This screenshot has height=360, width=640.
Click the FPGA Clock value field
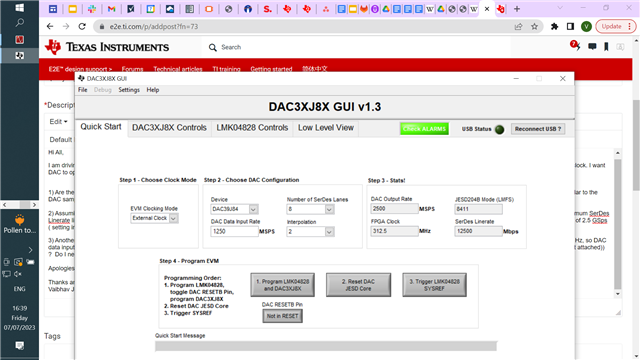click(x=394, y=231)
